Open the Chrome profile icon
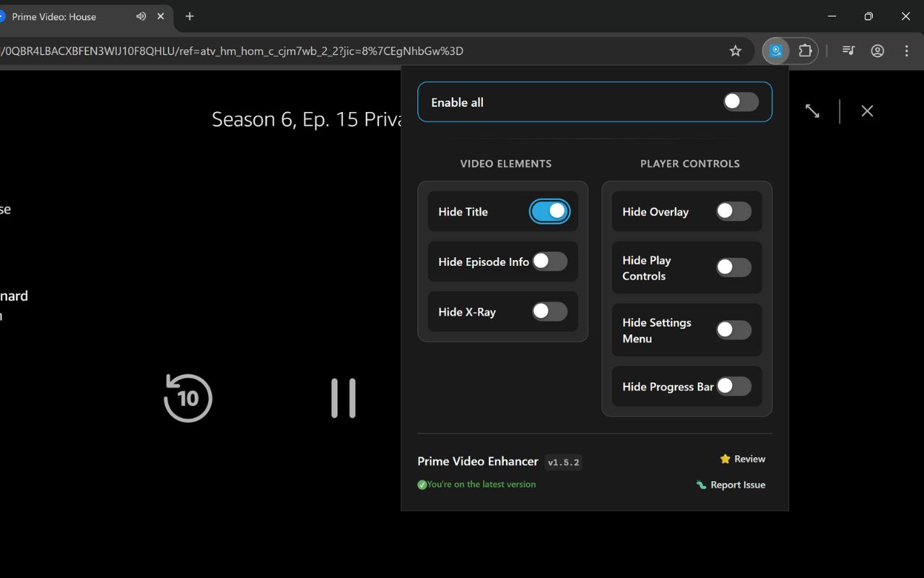The height and width of the screenshot is (578, 924). 878,51
